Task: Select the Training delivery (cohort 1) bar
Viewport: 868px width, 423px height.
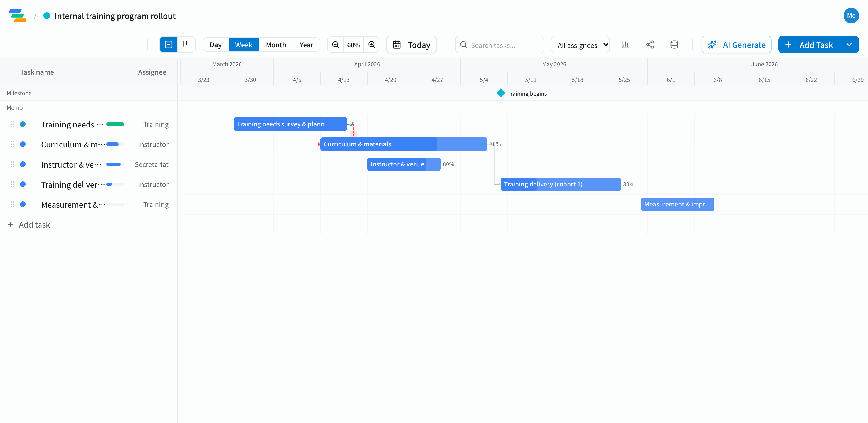Action: coord(561,184)
